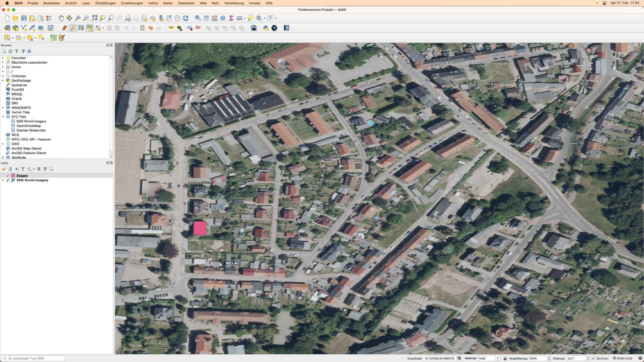Increase the Vergrößerung magnifier value
Screen dimensions: 644x362
pos(549,357)
